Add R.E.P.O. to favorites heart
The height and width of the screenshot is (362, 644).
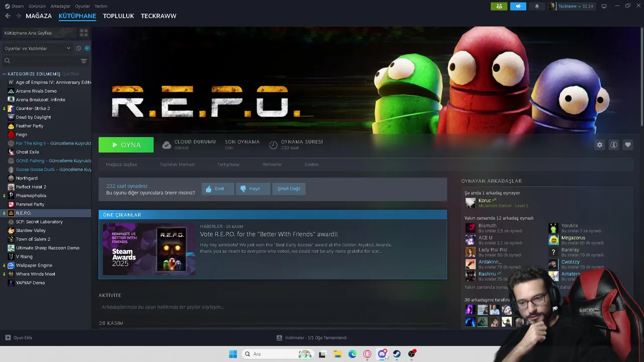point(628,145)
